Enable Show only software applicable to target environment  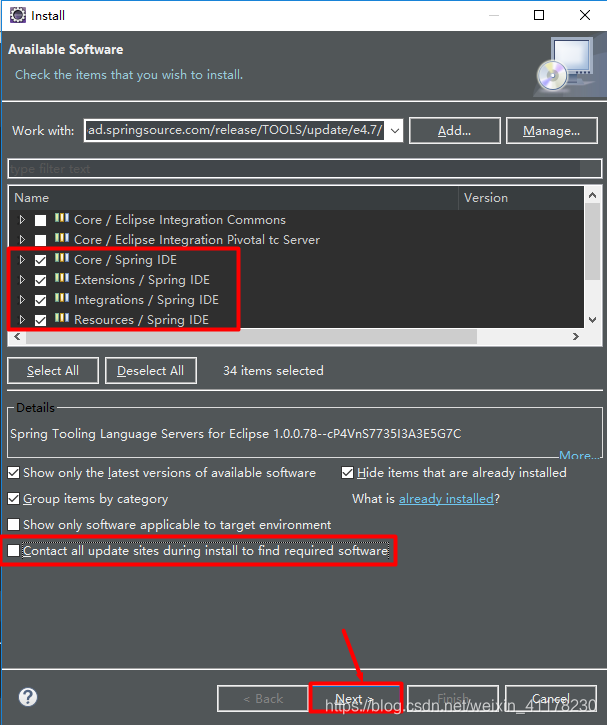coord(13,524)
